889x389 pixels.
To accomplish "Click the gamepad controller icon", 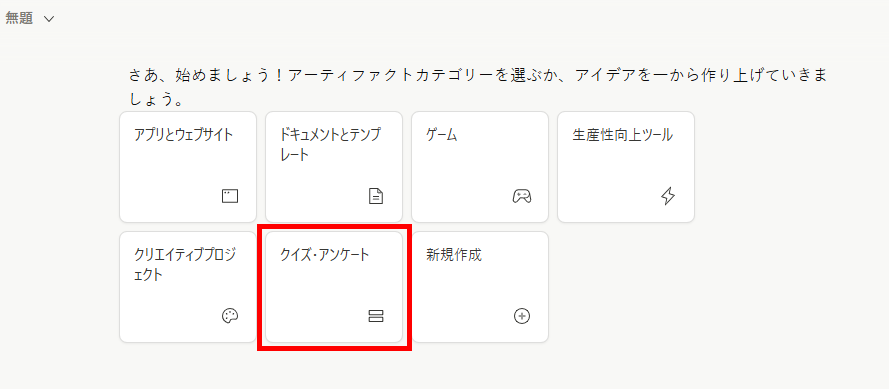I will [x=522, y=196].
